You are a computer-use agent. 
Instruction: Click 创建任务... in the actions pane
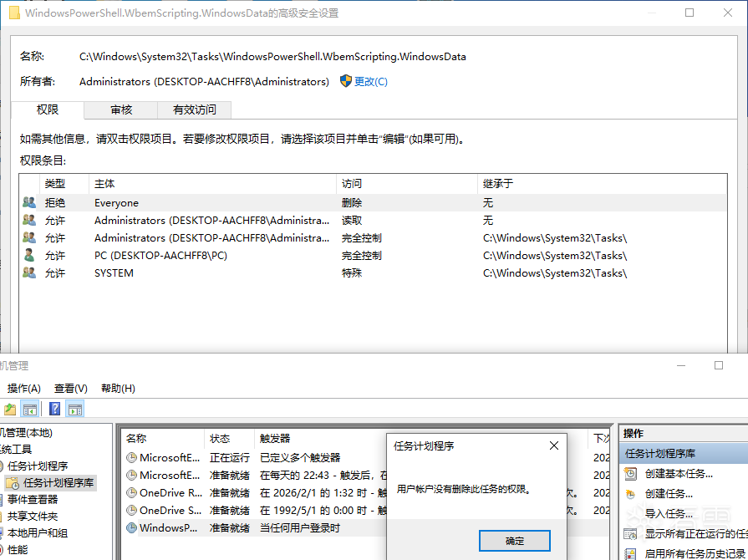(669, 494)
